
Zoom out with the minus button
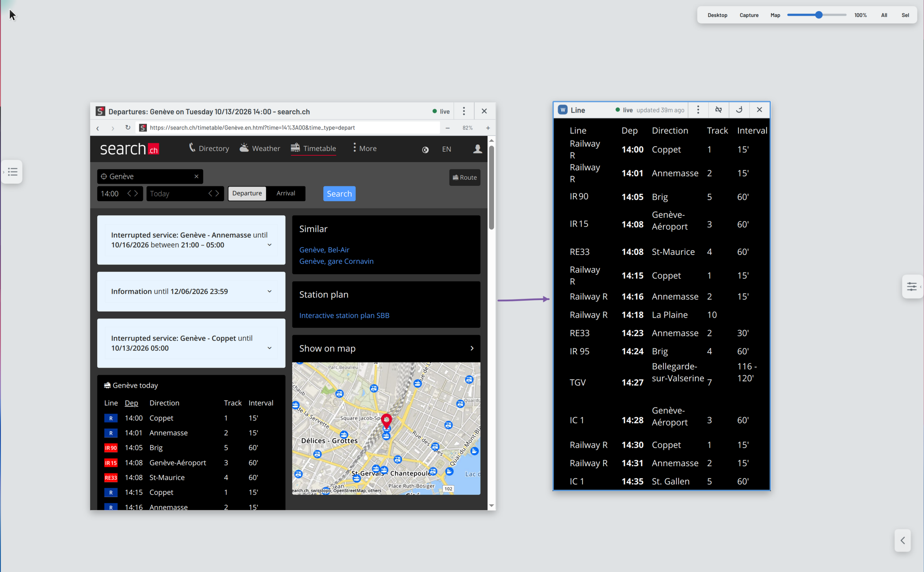point(448,128)
